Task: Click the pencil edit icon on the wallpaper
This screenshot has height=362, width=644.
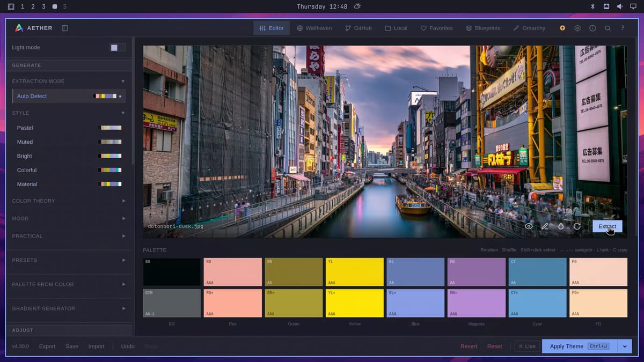Action: (x=545, y=226)
